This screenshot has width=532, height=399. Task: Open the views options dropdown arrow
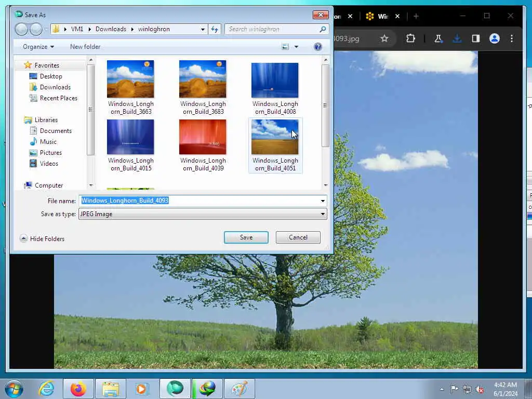[x=296, y=47]
